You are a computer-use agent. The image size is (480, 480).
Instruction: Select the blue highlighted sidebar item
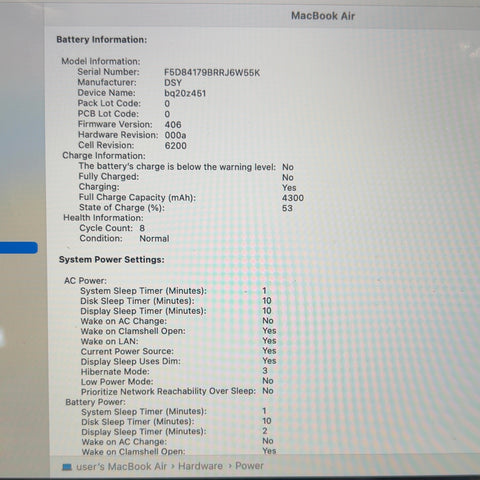click(19, 248)
